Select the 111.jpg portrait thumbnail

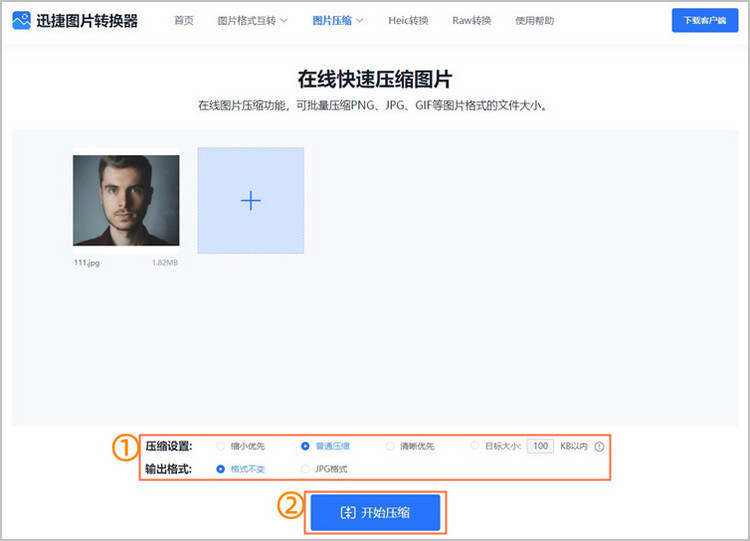[126, 200]
